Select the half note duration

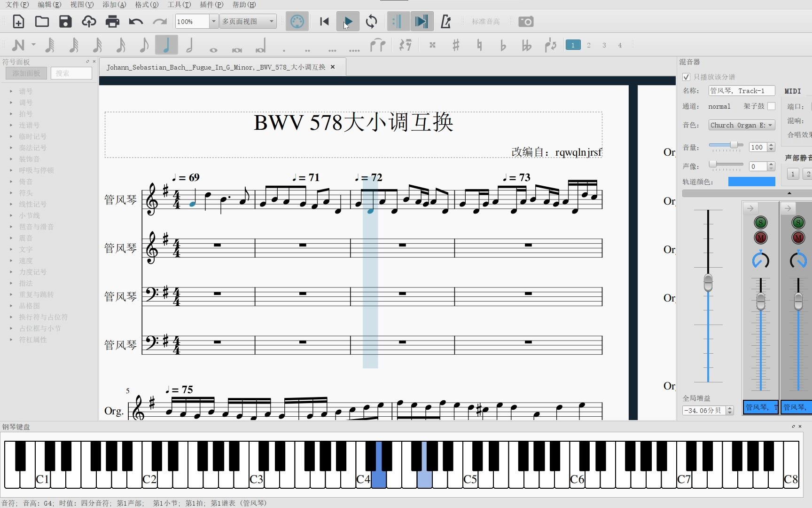[x=190, y=45]
